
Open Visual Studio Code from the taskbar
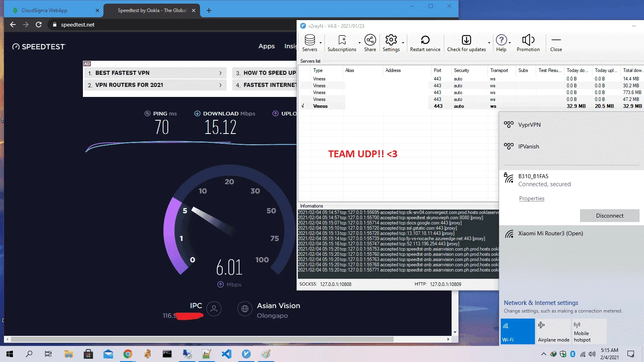tap(227, 354)
